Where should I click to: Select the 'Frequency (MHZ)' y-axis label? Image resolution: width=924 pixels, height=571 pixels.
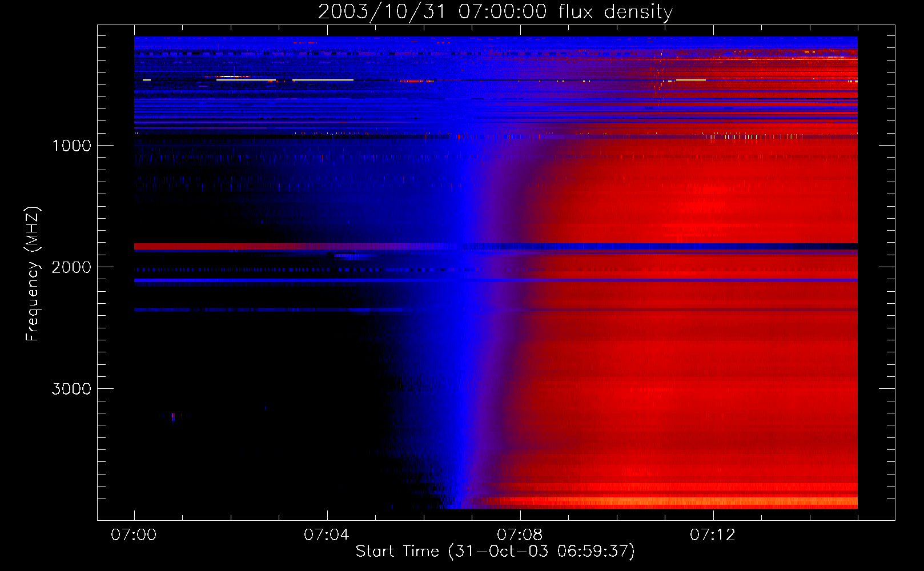click(33, 274)
